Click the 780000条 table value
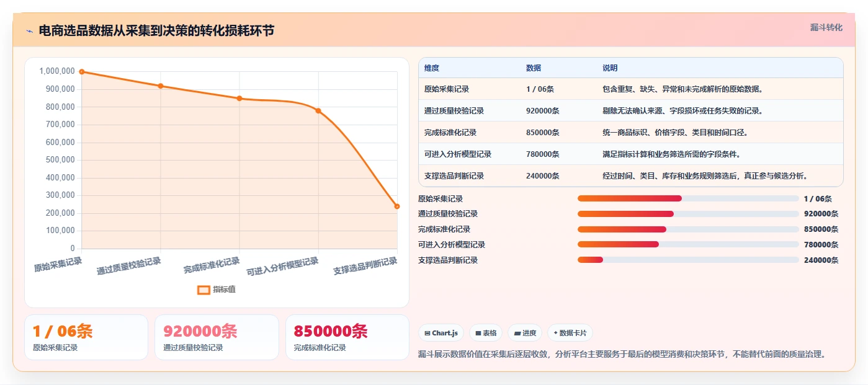 [x=543, y=154]
